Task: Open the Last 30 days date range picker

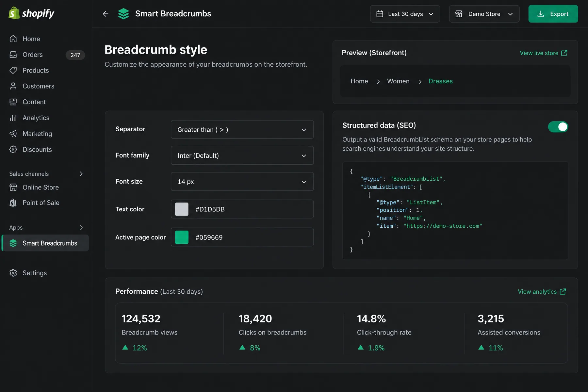Action: click(405, 14)
